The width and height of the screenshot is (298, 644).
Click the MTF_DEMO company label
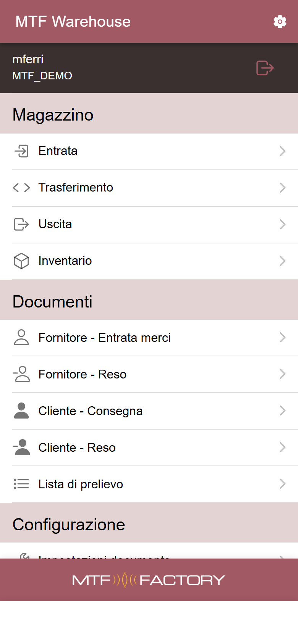[x=42, y=76]
